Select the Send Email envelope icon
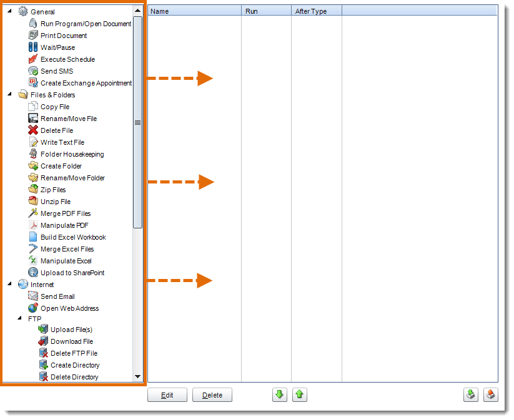This screenshot has height=420, width=514. pyautogui.click(x=33, y=296)
